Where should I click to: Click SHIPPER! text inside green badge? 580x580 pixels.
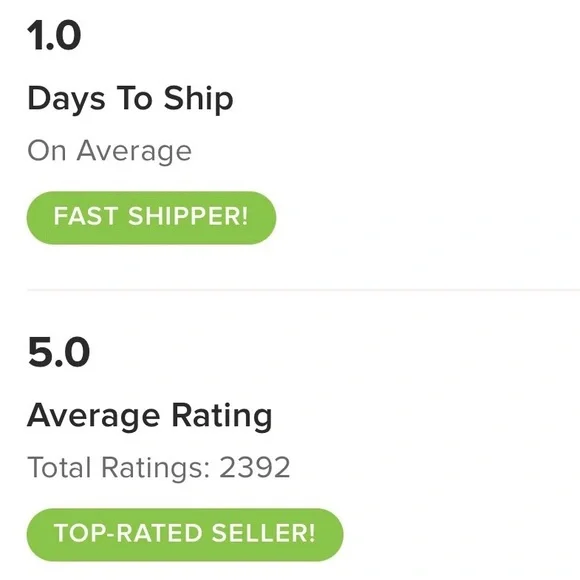(188, 216)
